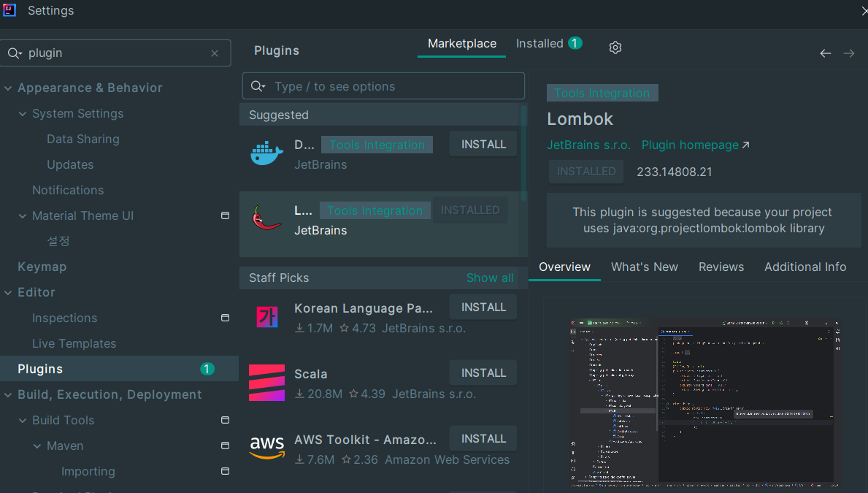Select AWS Toolkit - Amazo... plugin title
868x493 pixels.
coord(365,440)
